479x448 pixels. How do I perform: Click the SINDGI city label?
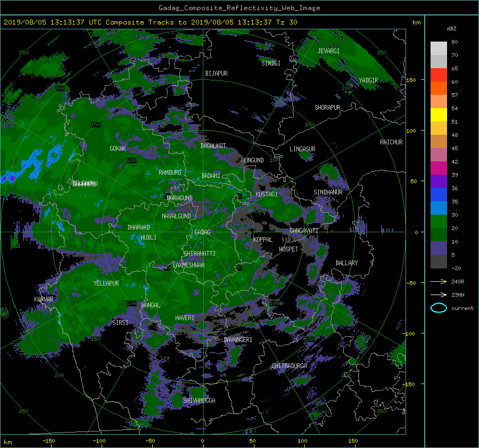point(271,63)
